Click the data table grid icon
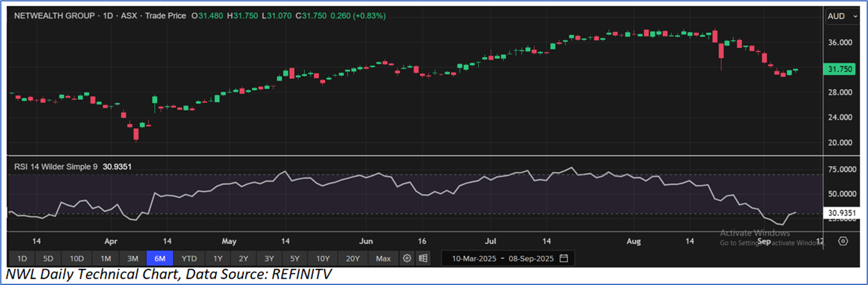The height and width of the screenshot is (285, 868). pos(423,259)
